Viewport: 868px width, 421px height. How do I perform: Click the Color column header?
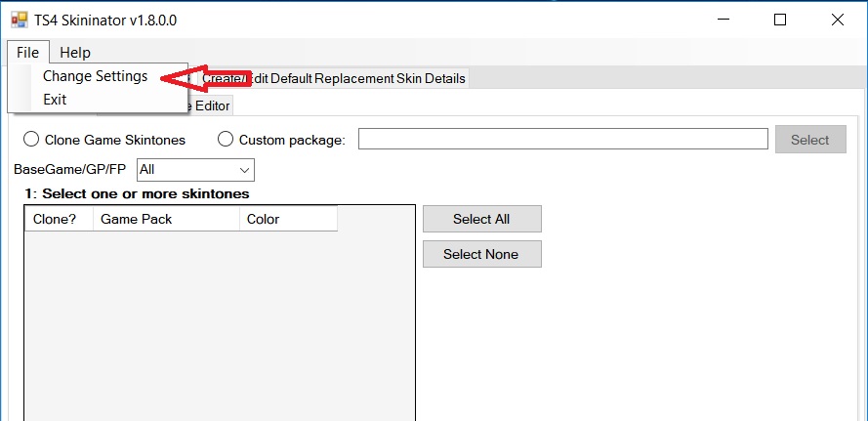click(x=287, y=219)
